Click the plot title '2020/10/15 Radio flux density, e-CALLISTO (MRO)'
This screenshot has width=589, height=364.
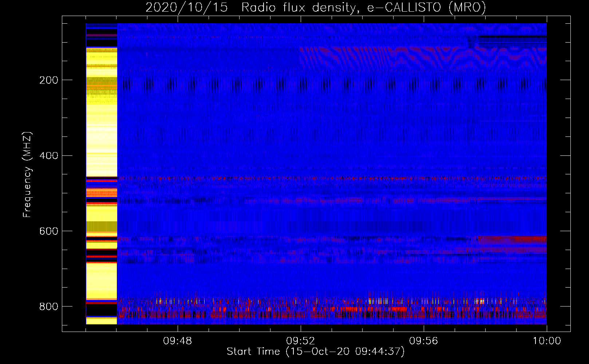pos(316,7)
